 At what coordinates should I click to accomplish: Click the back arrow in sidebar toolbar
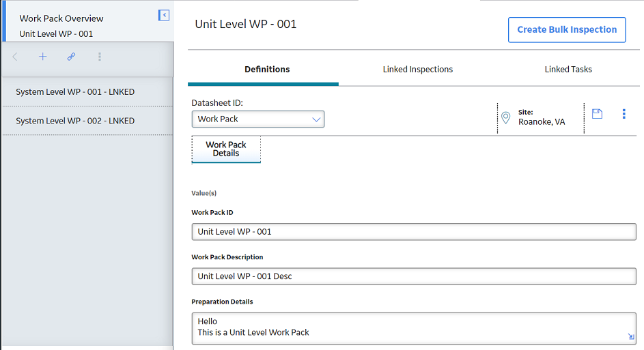pos(15,57)
